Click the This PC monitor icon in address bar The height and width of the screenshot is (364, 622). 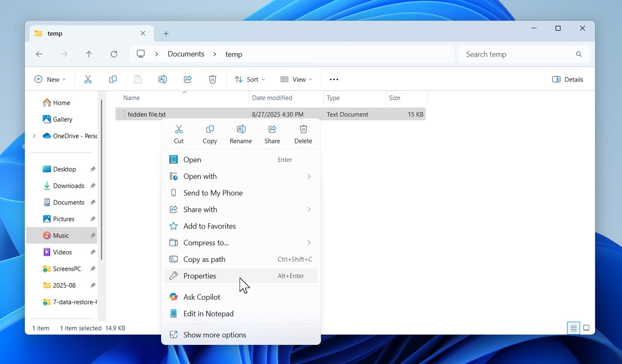coord(141,54)
